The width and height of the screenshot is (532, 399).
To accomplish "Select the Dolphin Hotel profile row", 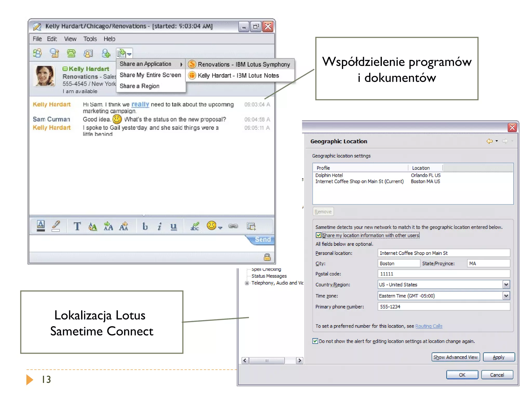I will (413, 175).
